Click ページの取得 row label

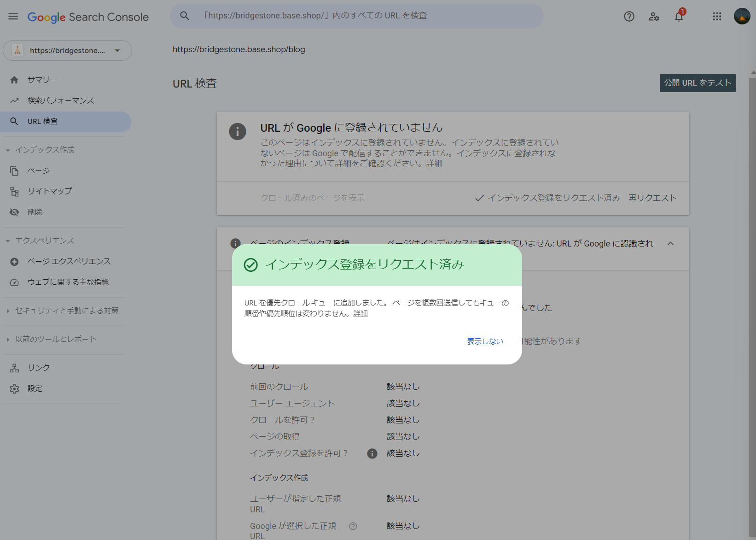[275, 437]
